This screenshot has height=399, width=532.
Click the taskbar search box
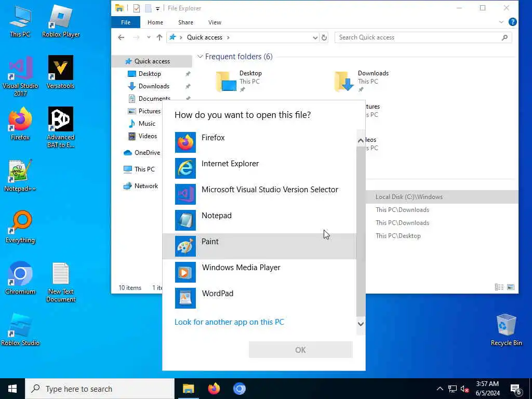[100, 389]
